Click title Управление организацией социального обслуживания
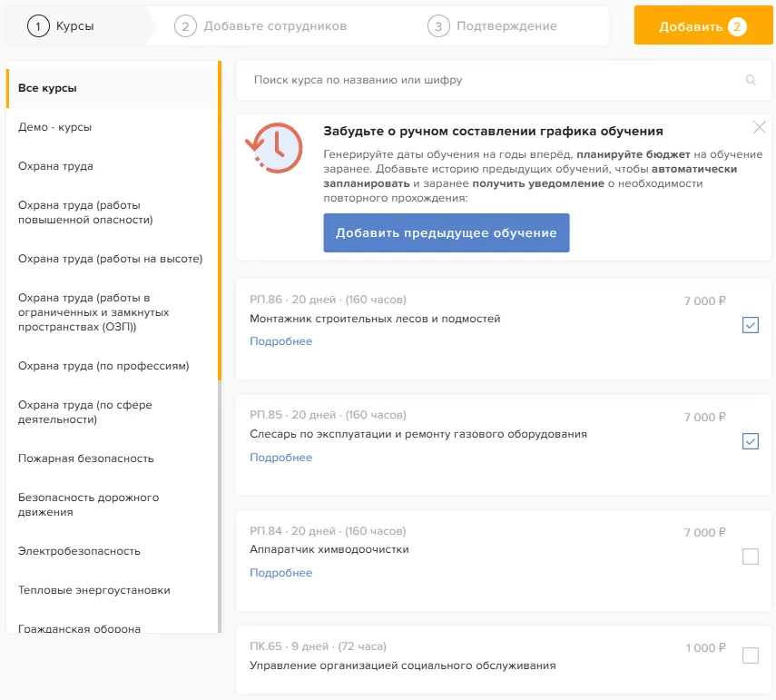The height and width of the screenshot is (700, 776). click(402, 665)
